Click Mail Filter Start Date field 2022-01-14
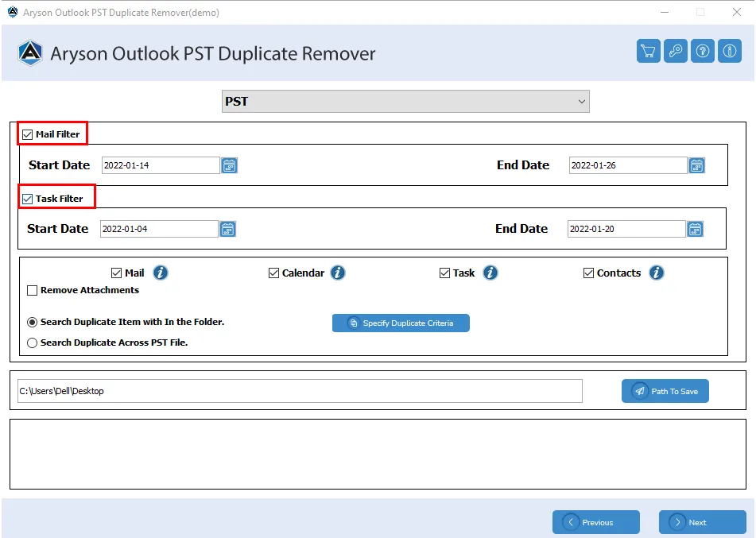This screenshot has height=538, width=756. pyautogui.click(x=161, y=165)
